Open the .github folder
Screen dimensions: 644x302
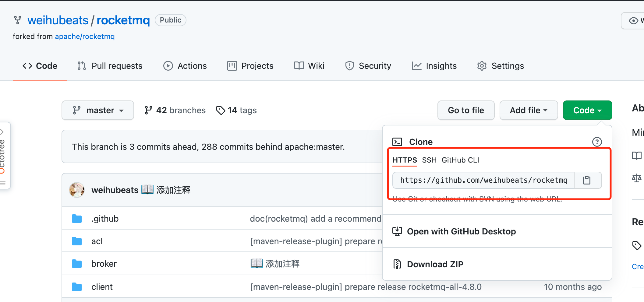pos(105,219)
